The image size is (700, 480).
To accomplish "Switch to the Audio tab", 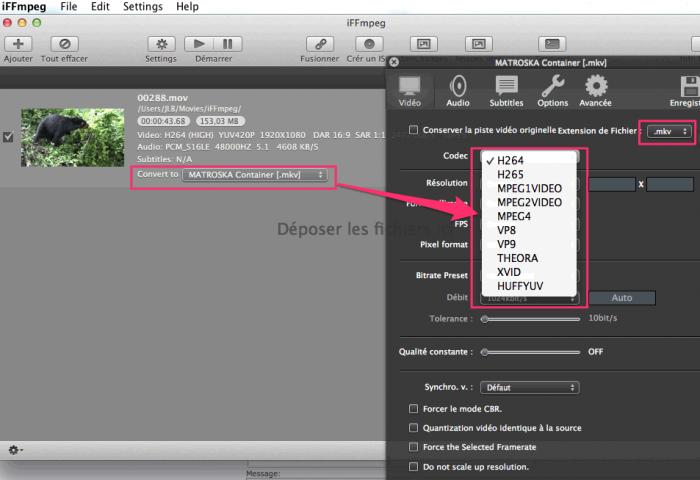I will point(458,91).
